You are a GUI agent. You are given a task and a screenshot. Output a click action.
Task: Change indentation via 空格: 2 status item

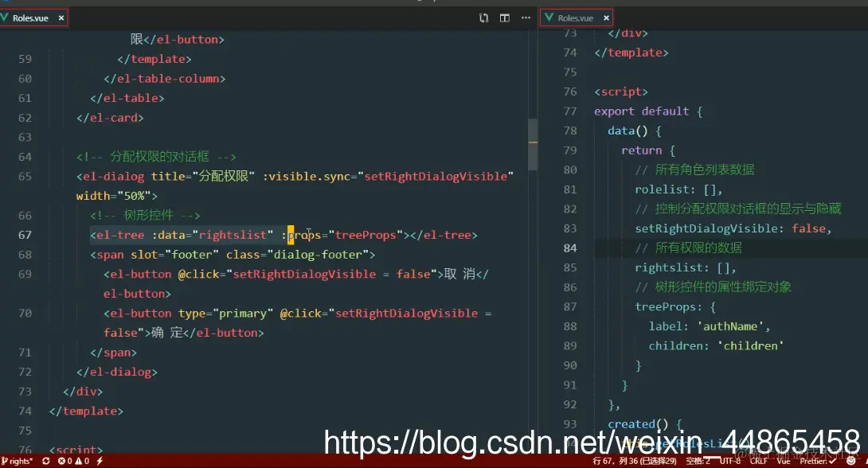pyautogui.click(x=698, y=461)
